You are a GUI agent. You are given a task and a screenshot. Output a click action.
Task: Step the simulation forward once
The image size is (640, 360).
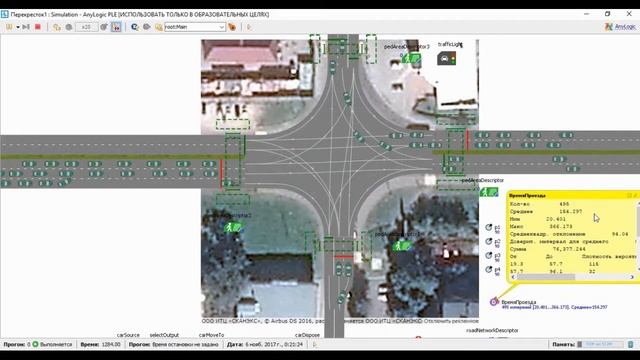pyautogui.click(x=26, y=27)
